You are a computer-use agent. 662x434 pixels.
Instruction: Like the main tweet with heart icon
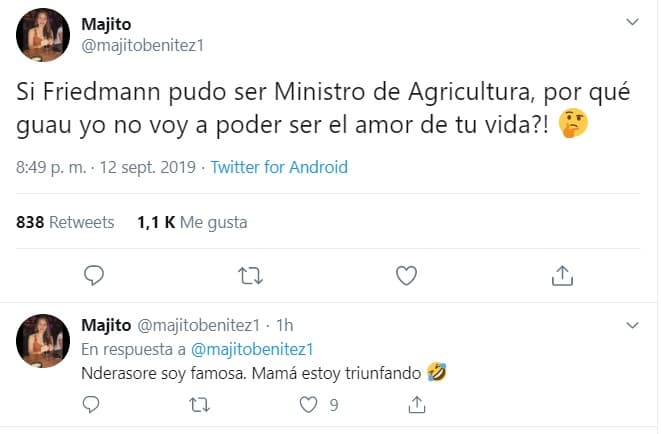coord(406,274)
